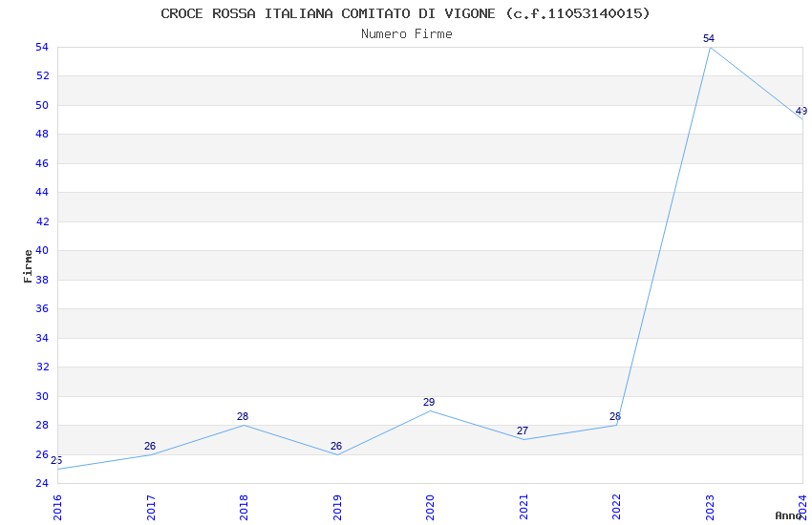Screen dimensions: 812x525
Task: Click the chart title mentioning COMITATO DI VIGONE
Action: coord(405,13)
